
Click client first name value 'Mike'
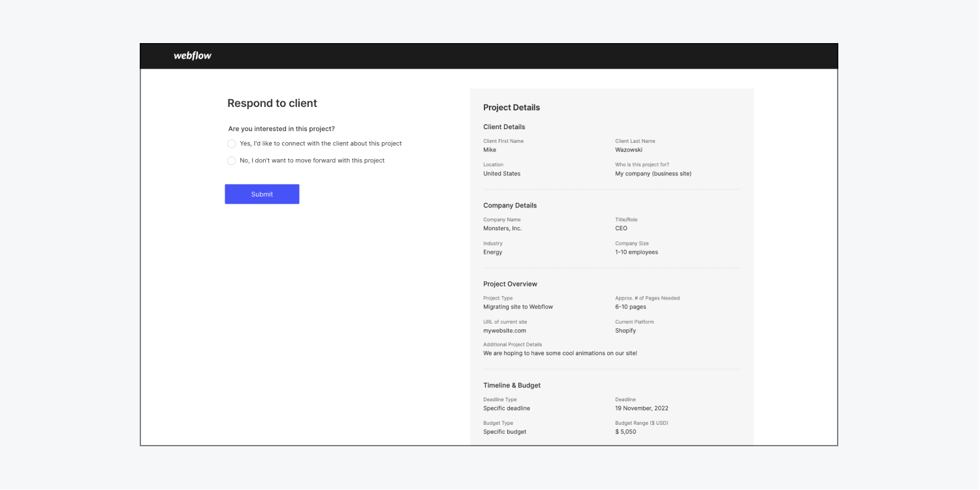pyautogui.click(x=490, y=150)
